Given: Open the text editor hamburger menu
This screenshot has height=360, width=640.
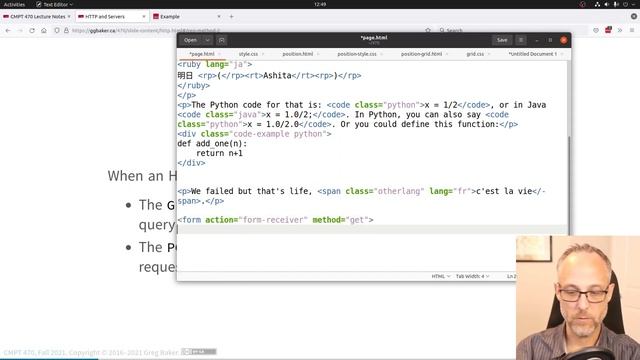Looking at the screenshot, I should pyautogui.click(x=521, y=40).
